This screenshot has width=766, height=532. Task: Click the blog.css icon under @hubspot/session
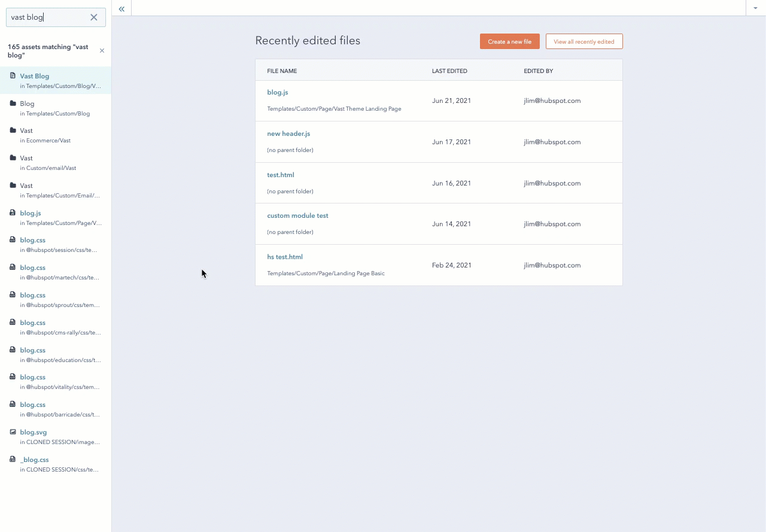tap(12, 240)
